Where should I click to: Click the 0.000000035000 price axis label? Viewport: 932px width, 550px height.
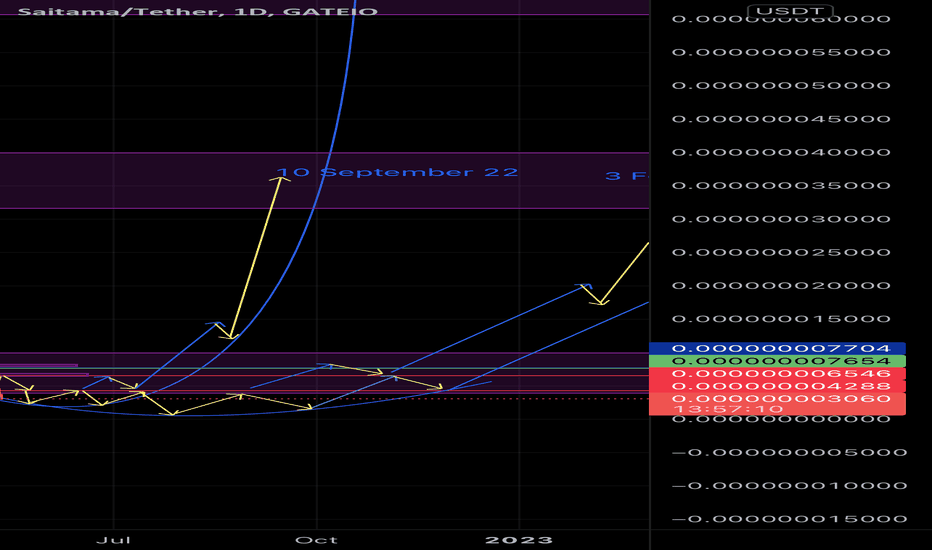click(x=781, y=186)
